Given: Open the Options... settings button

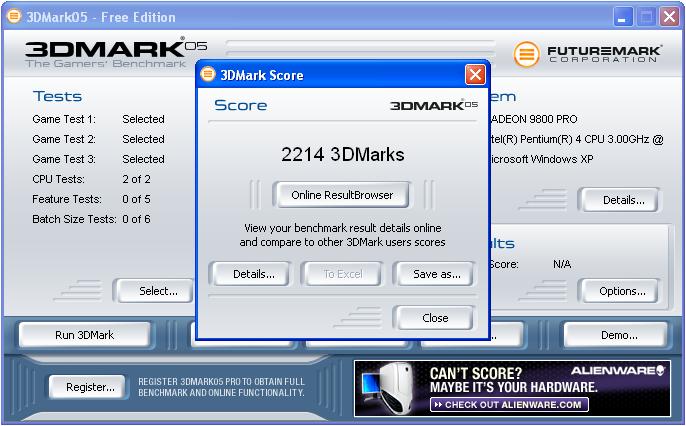Looking at the screenshot, I should click(622, 291).
